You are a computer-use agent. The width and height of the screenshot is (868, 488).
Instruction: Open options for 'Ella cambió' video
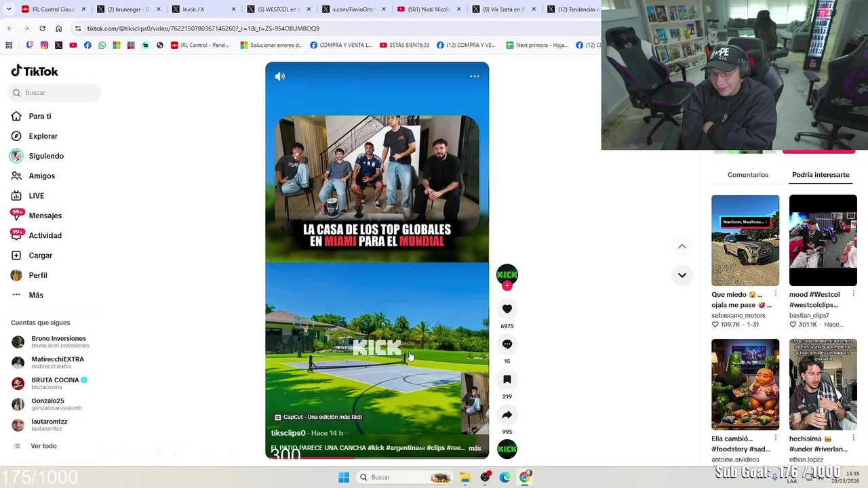point(776,439)
